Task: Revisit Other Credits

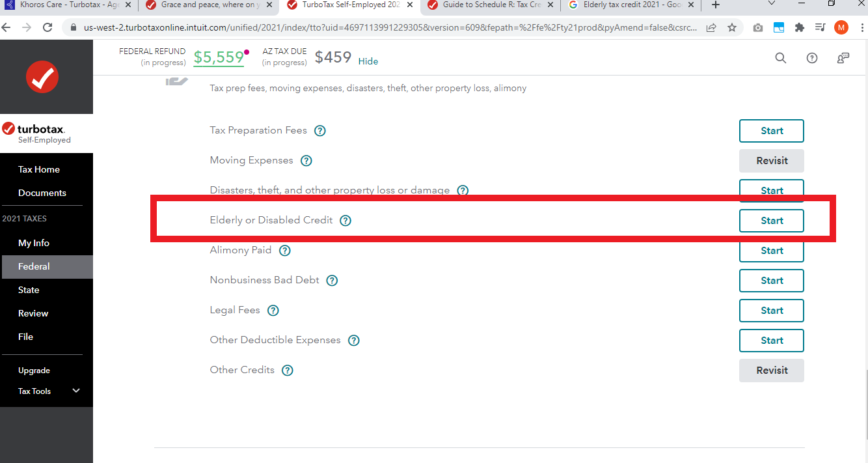Action: click(x=772, y=371)
